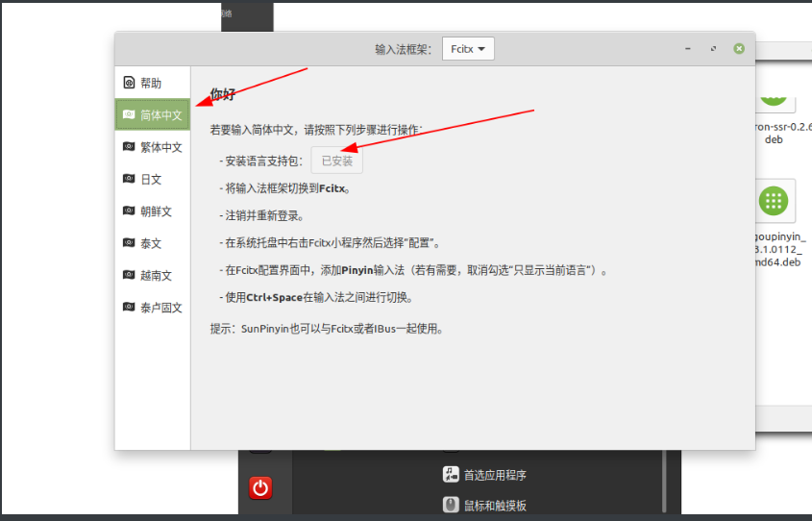Close the input method window
This screenshot has width=812, height=521.
[x=739, y=49]
